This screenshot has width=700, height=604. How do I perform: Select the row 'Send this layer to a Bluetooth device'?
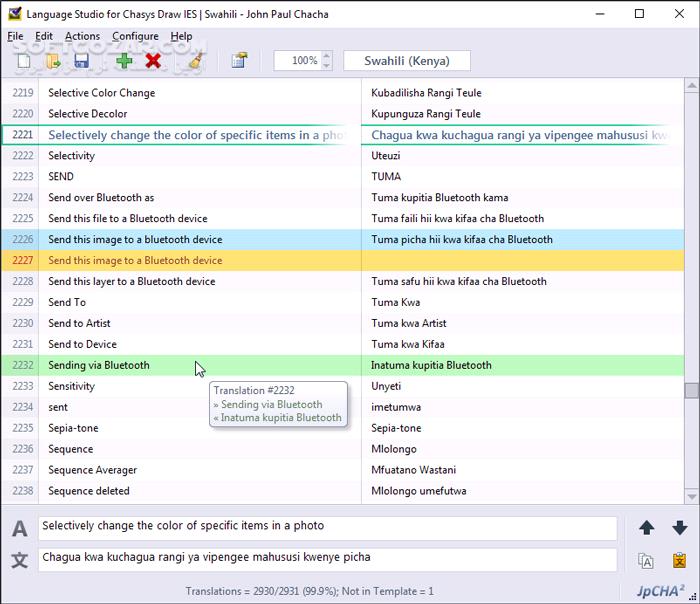pos(343,281)
